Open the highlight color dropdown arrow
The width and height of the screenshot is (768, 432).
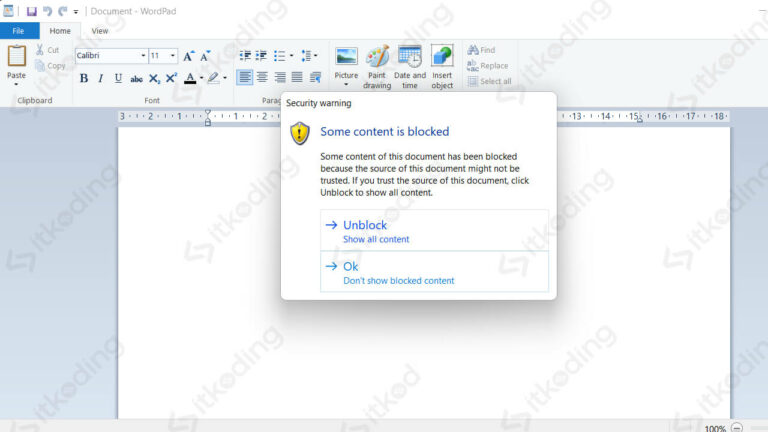click(225, 78)
